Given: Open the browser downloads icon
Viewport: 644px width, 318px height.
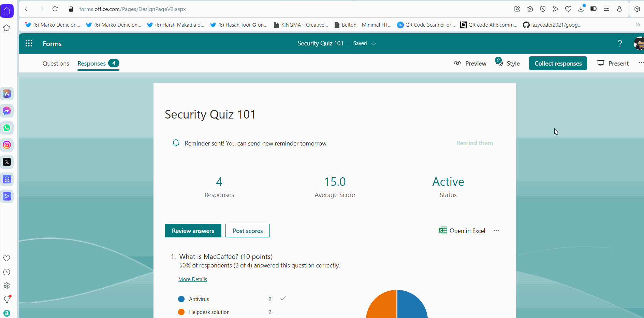Looking at the screenshot, I should 581,9.
